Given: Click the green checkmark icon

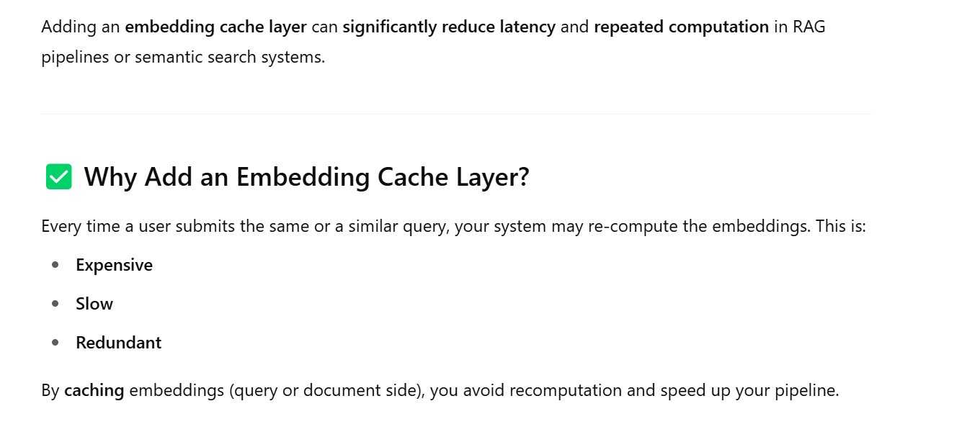Looking at the screenshot, I should [58, 176].
